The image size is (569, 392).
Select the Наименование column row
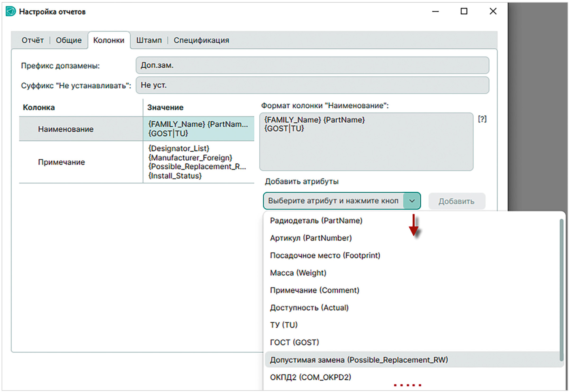point(136,129)
